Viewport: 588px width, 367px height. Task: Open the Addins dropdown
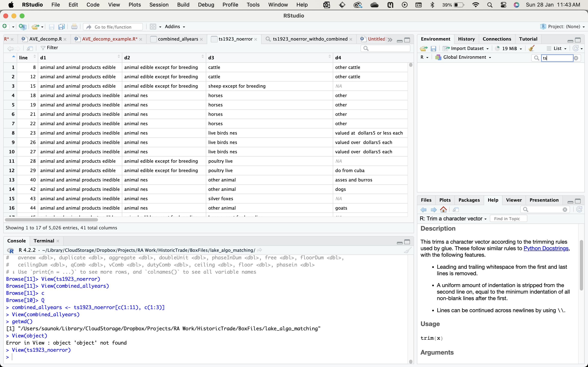click(x=174, y=27)
